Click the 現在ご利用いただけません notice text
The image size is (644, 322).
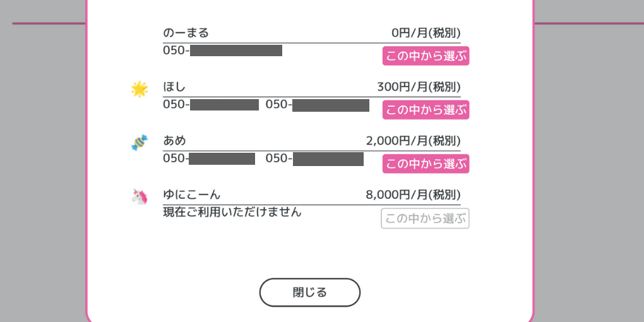(x=232, y=212)
